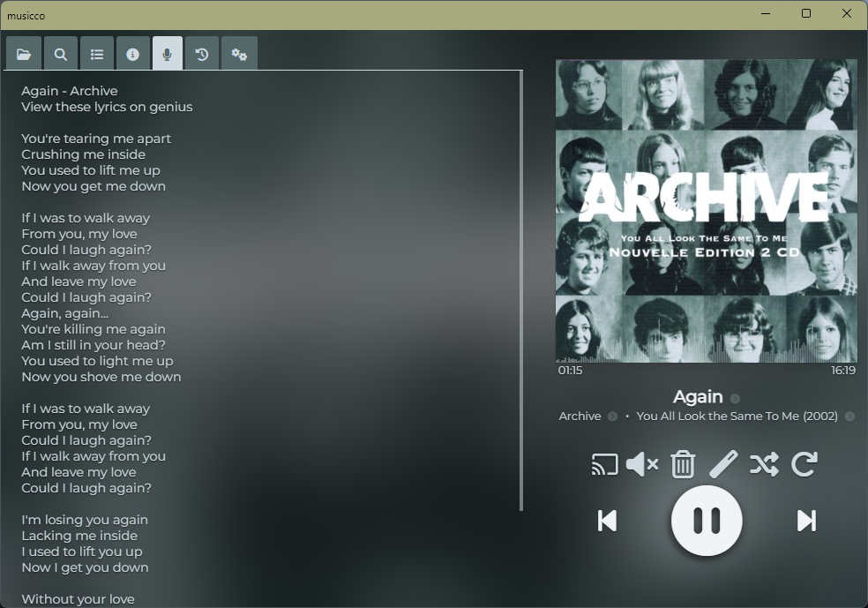The width and height of the screenshot is (868, 608).
Task: Open the search tab
Action: pos(60,54)
